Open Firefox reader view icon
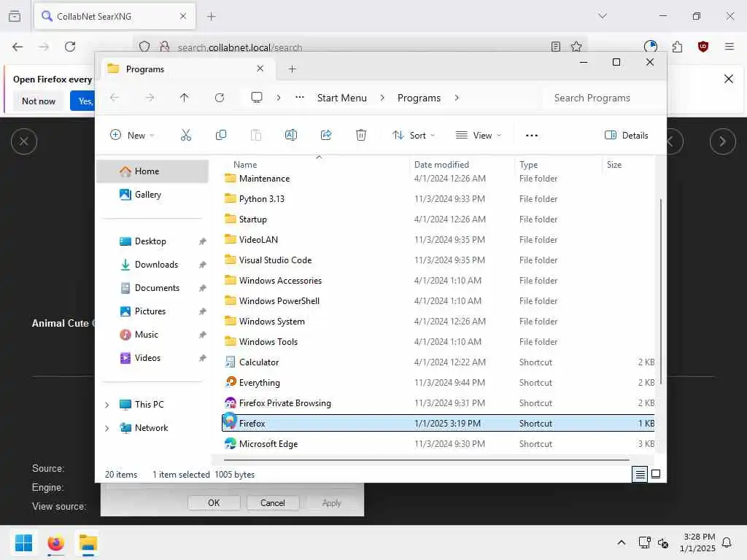Image resolution: width=747 pixels, height=560 pixels. point(555,47)
